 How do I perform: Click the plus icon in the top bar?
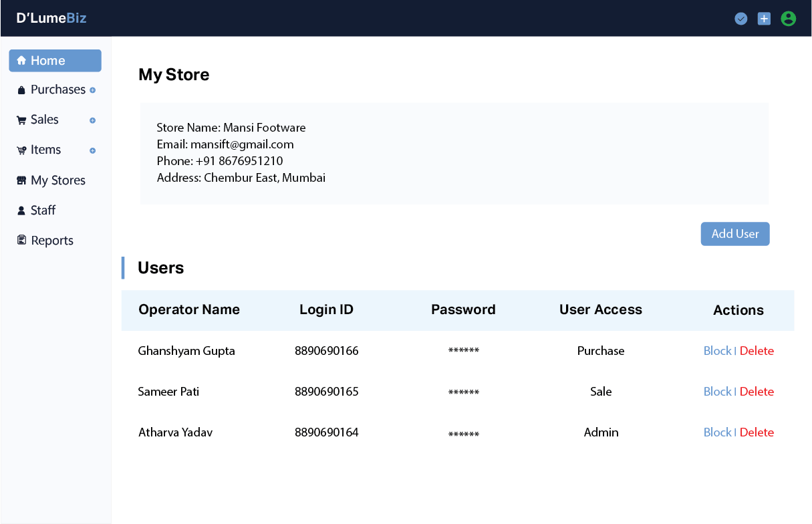click(764, 18)
